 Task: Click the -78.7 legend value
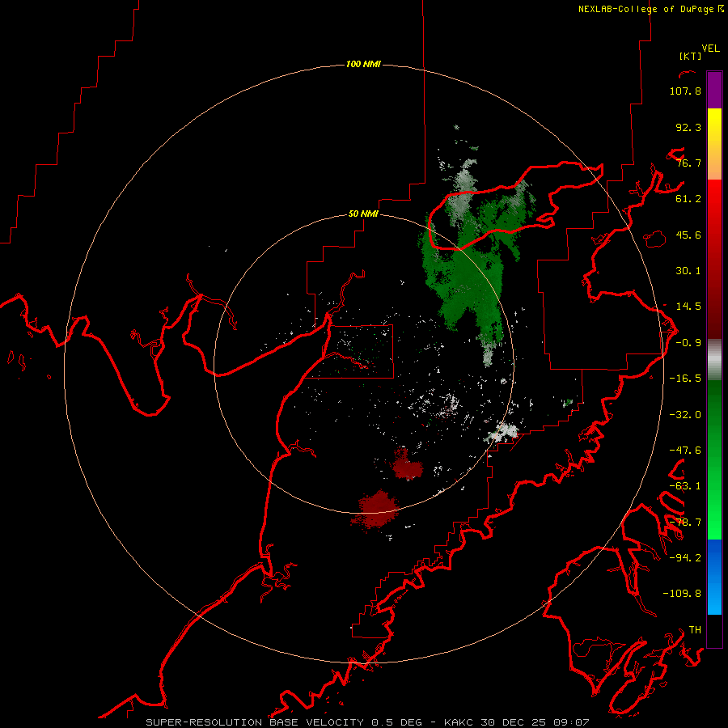[x=685, y=523]
